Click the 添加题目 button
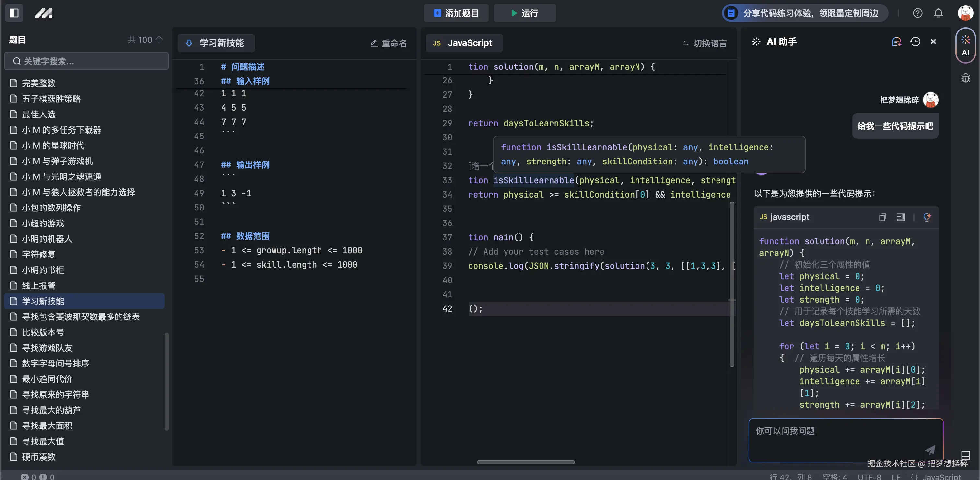980x480 pixels. tap(456, 13)
